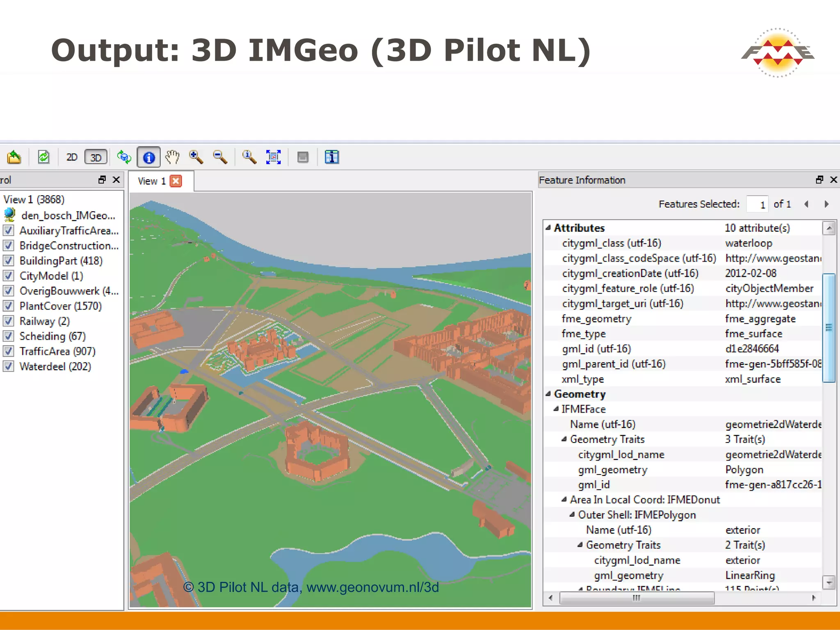
Task: Select the View 1 tab
Action: point(160,181)
